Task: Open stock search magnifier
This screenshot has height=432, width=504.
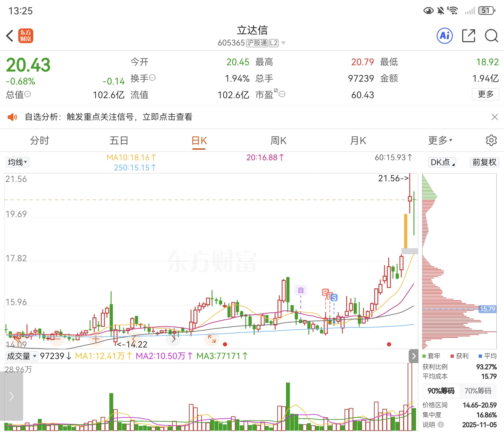Action: click(x=491, y=35)
